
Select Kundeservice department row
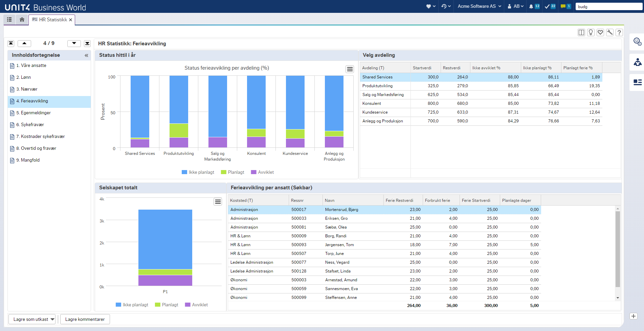tap(481, 112)
